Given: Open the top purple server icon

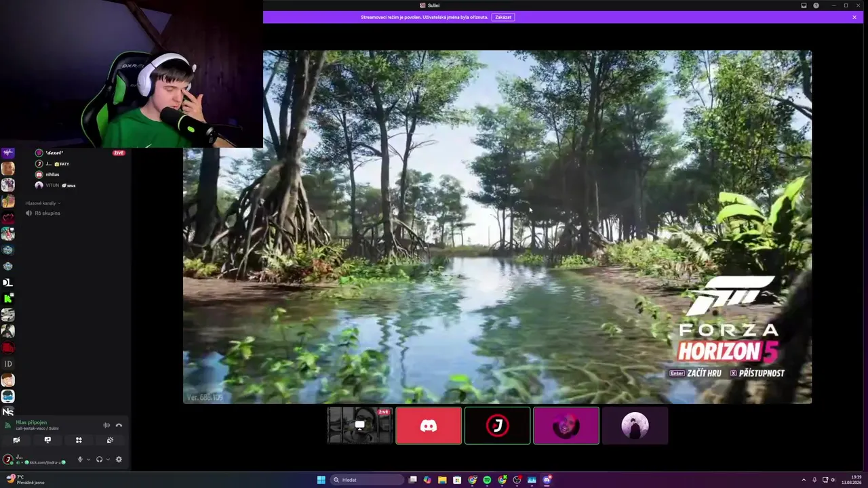Looking at the screenshot, I should pyautogui.click(x=8, y=153).
